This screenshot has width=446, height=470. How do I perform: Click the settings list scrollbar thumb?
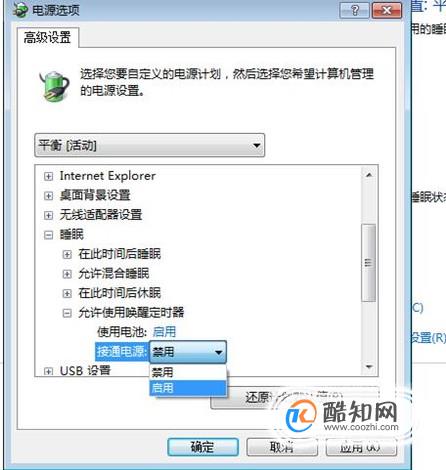(369, 263)
